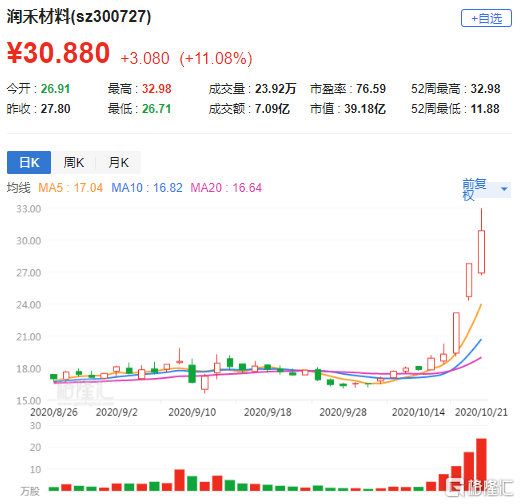Click the MA20 moving average label
This screenshot has width=520, height=504.
(226, 188)
